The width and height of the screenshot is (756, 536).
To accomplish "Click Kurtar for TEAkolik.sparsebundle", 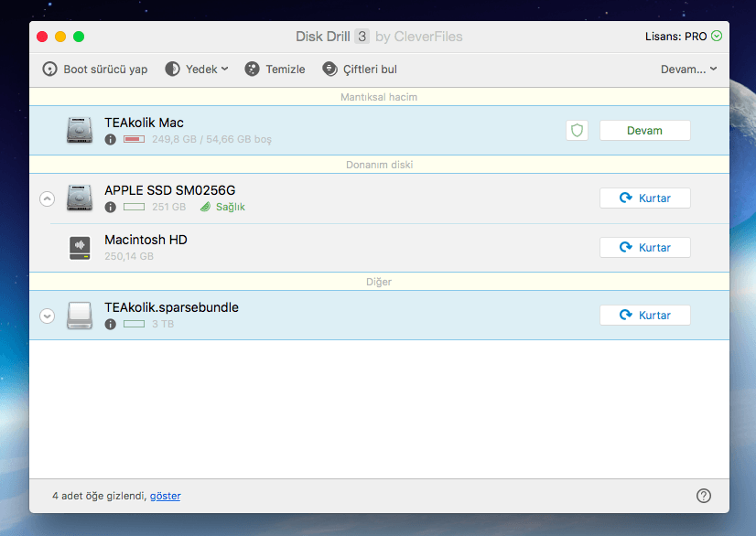I will [x=644, y=315].
